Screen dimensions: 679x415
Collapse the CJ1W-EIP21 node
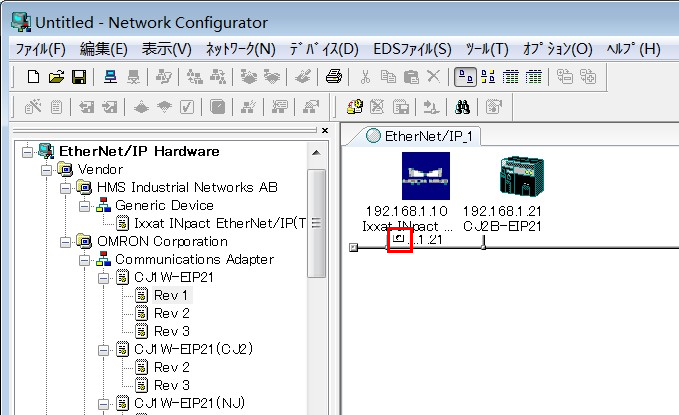[x=103, y=278]
